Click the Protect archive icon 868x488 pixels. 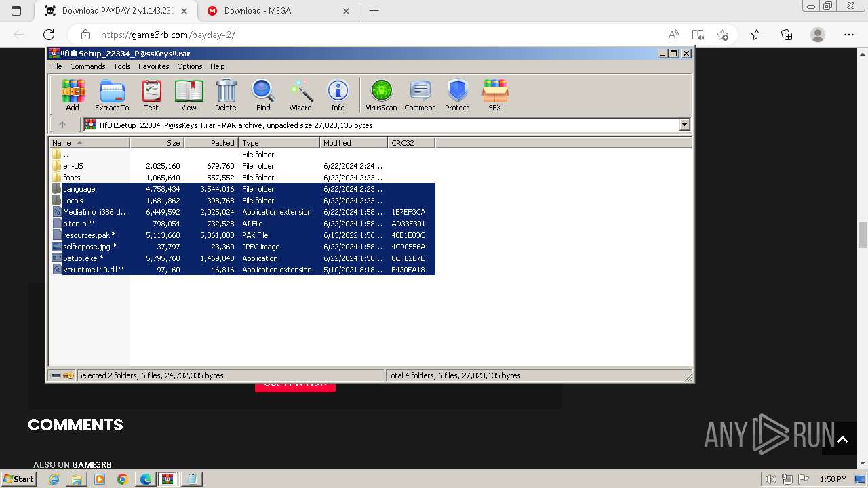(457, 95)
